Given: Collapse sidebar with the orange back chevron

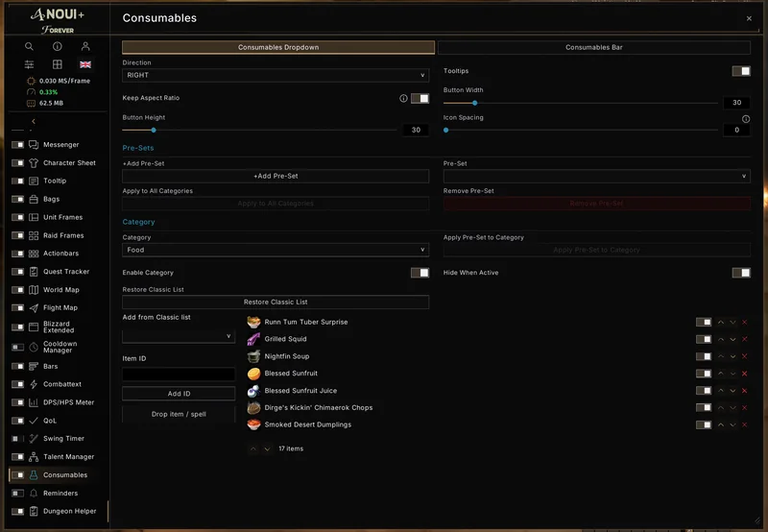Looking at the screenshot, I should pyautogui.click(x=34, y=121).
